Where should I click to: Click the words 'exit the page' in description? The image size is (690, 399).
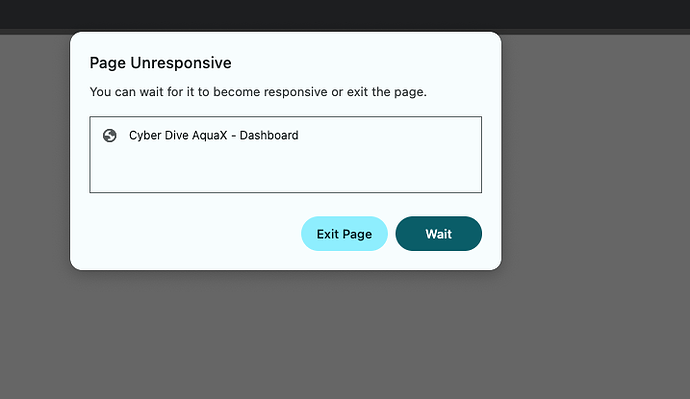[x=385, y=92]
